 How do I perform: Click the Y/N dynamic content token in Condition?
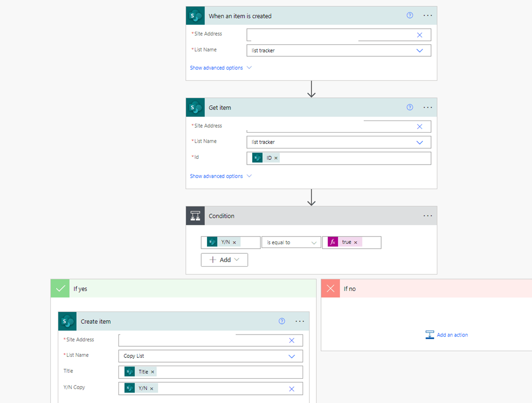click(224, 242)
